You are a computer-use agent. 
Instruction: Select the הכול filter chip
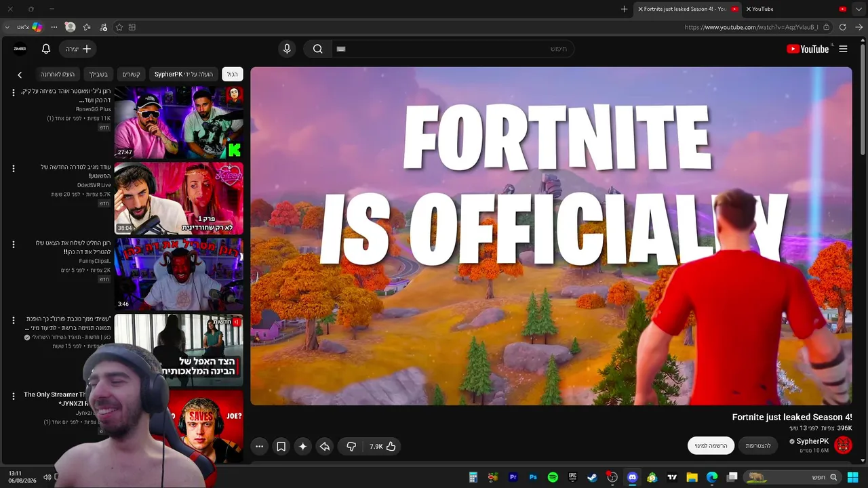tap(233, 74)
